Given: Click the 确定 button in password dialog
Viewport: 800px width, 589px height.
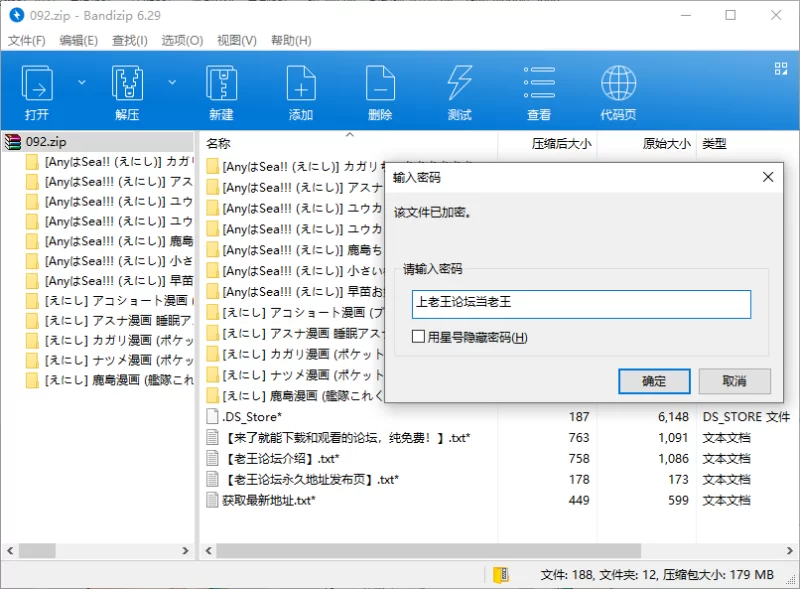Looking at the screenshot, I should click(x=654, y=381).
